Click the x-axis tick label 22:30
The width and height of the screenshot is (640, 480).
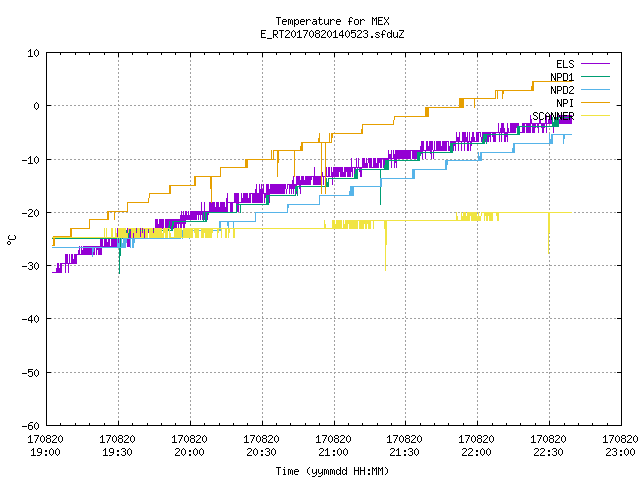(x=549, y=452)
